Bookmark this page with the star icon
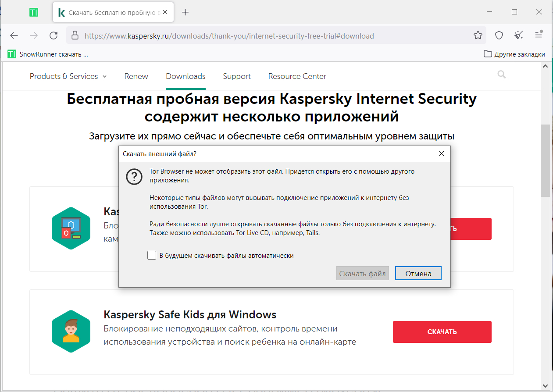 [x=478, y=36]
